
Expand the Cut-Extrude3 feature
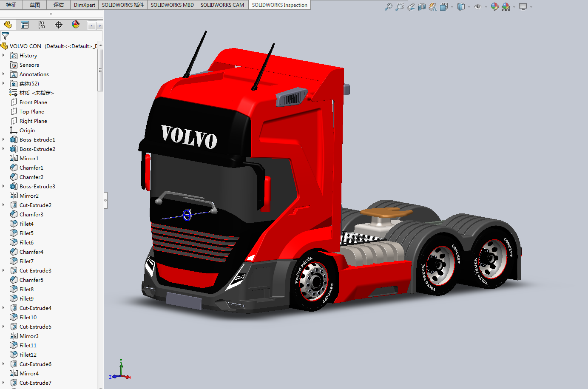3,270
